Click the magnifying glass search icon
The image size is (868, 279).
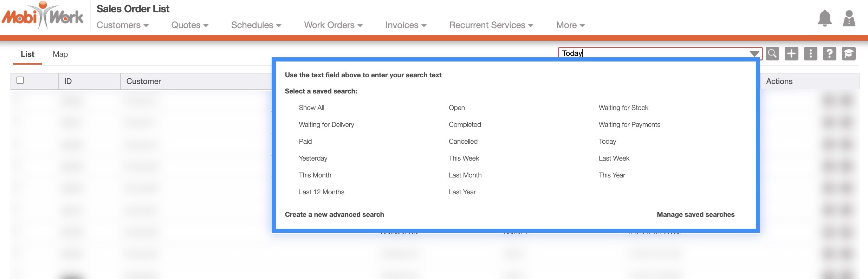point(772,54)
